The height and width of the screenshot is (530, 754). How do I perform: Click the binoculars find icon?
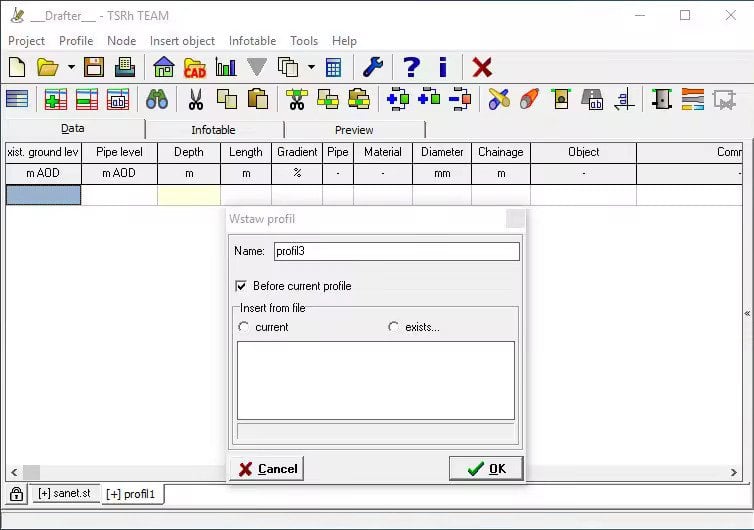click(x=157, y=99)
